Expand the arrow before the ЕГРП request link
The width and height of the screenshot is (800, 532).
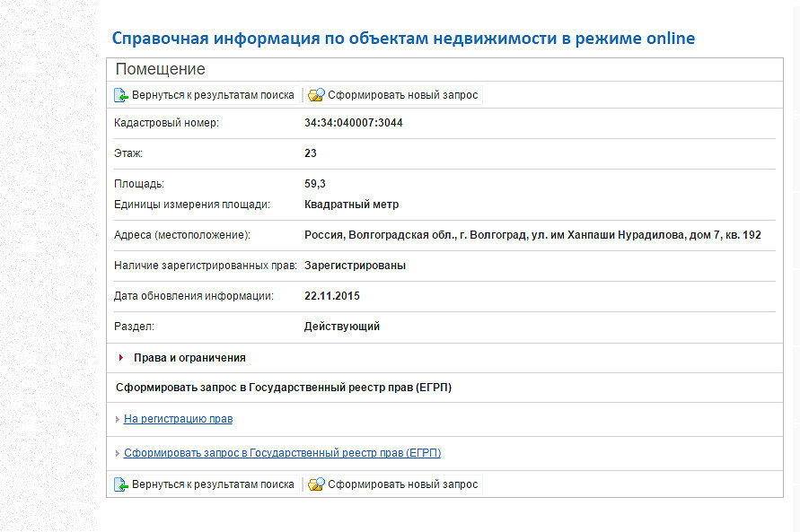[x=118, y=454]
